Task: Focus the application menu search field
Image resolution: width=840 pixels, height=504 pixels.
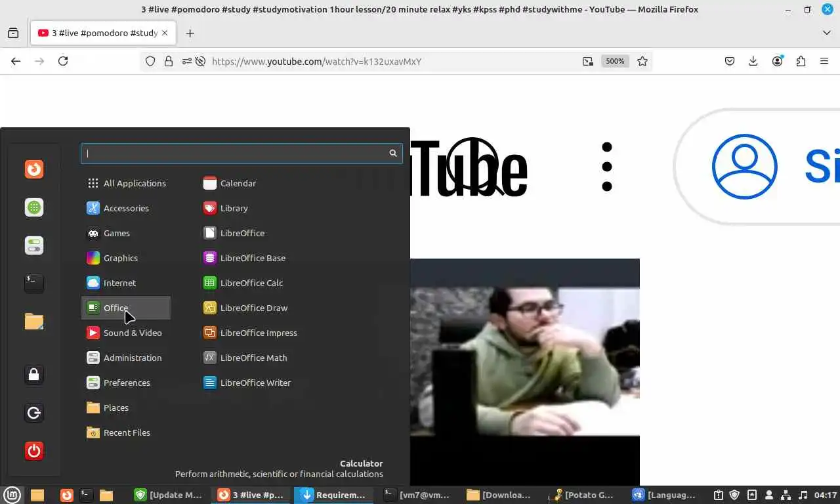Action: tap(241, 153)
